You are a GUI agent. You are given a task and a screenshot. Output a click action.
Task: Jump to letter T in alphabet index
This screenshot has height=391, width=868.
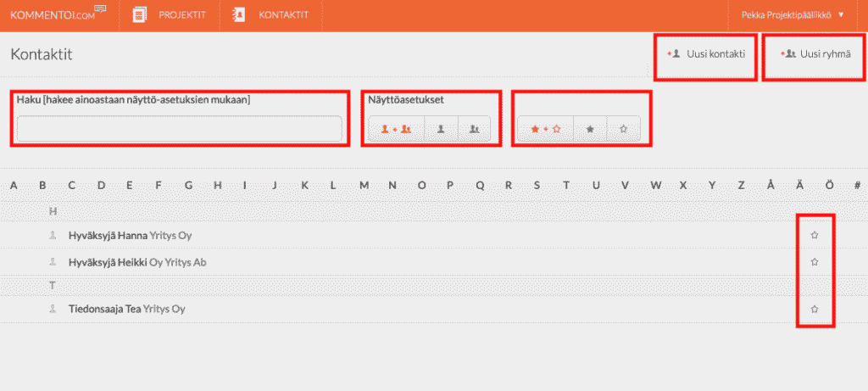(x=566, y=186)
